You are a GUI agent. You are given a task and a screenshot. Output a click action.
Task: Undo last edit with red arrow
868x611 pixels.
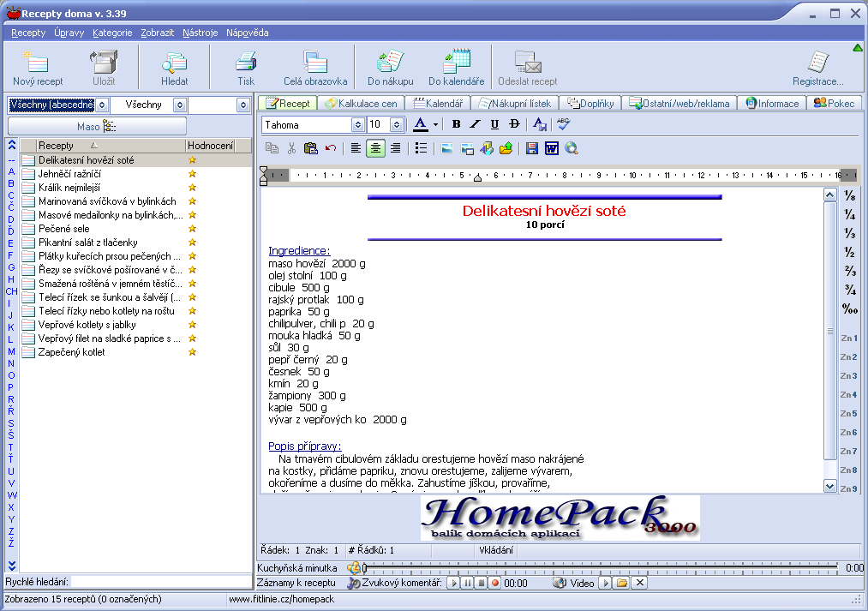click(x=331, y=148)
